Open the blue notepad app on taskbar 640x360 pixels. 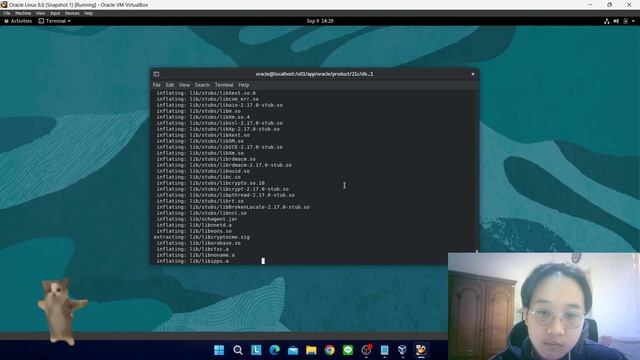(384, 350)
